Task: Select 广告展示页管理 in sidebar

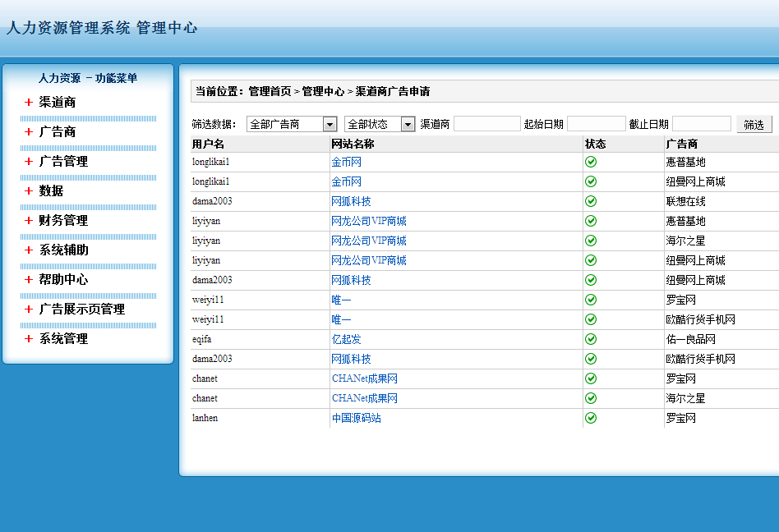Action: (81, 310)
